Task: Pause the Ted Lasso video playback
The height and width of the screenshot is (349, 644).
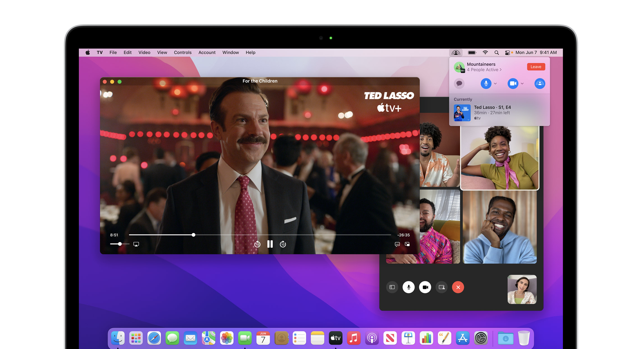Action: click(x=270, y=244)
